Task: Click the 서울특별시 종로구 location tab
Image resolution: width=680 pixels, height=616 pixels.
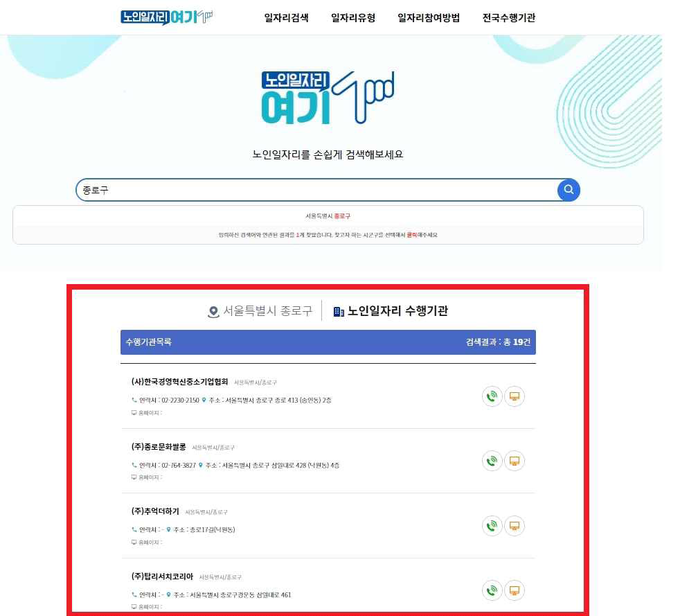Action: coord(260,311)
